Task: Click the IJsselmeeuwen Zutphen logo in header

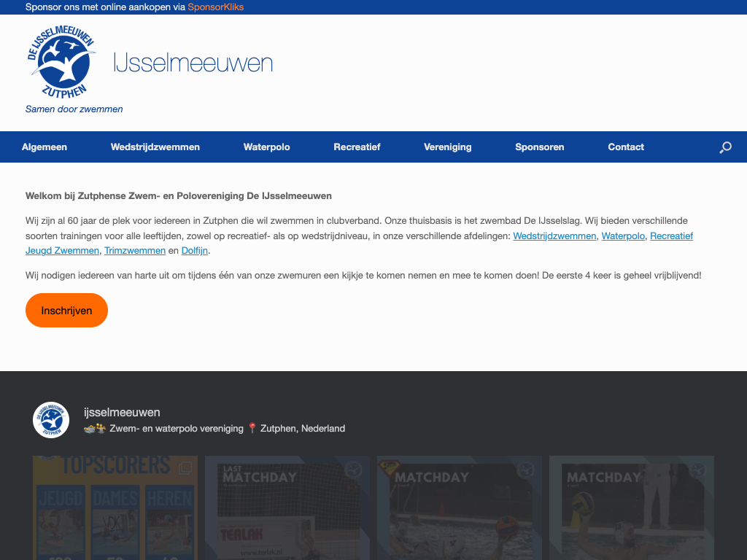Action: click(62, 63)
